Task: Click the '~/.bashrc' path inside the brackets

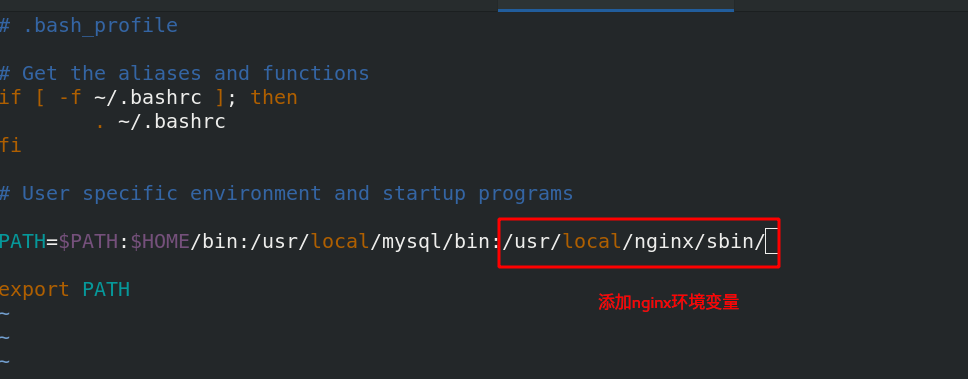Action: (x=148, y=98)
